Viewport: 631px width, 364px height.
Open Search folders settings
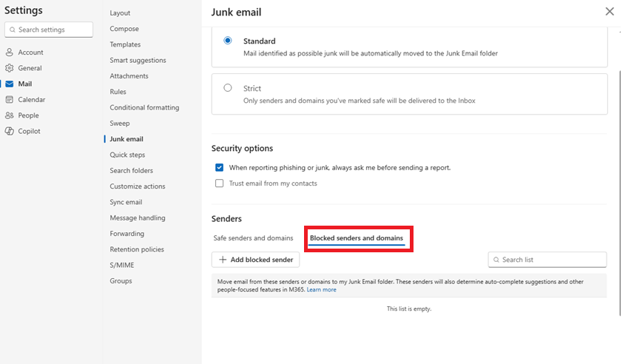(x=131, y=170)
